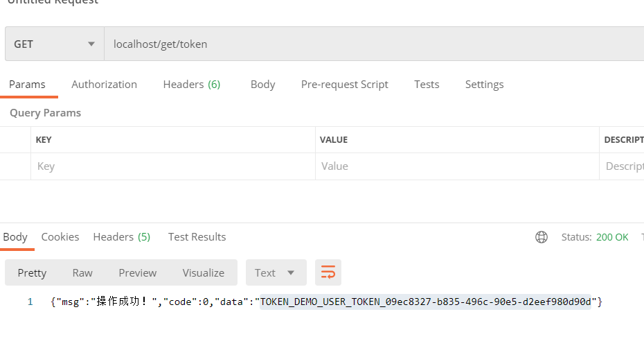Open the Text format dropdown

(x=276, y=272)
